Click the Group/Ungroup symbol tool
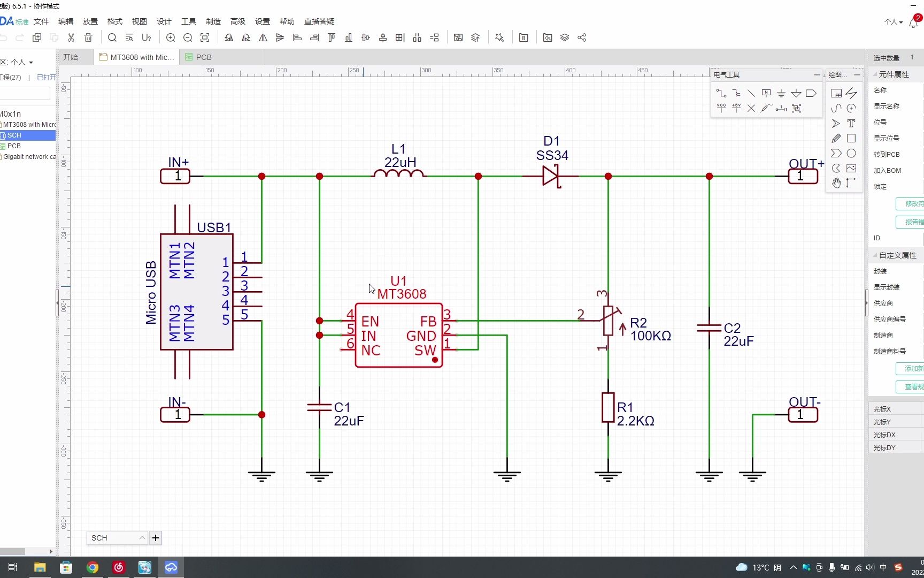The width and height of the screenshot is (924, 578). coord(797,108)
